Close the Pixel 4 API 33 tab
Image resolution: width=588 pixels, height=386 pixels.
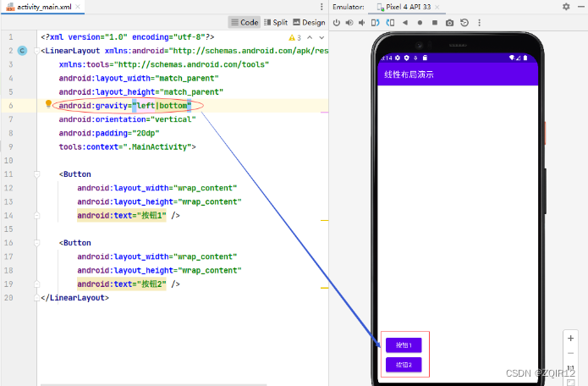[437, 7]
